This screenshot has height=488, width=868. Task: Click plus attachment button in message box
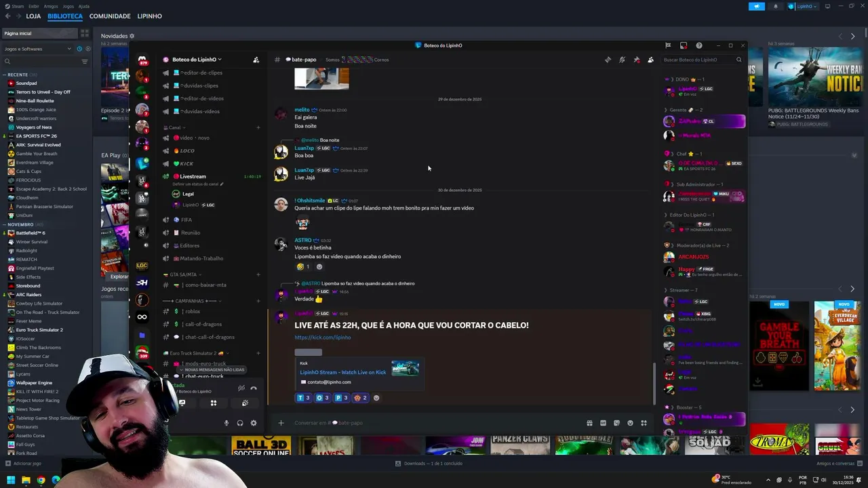[281, 423]
